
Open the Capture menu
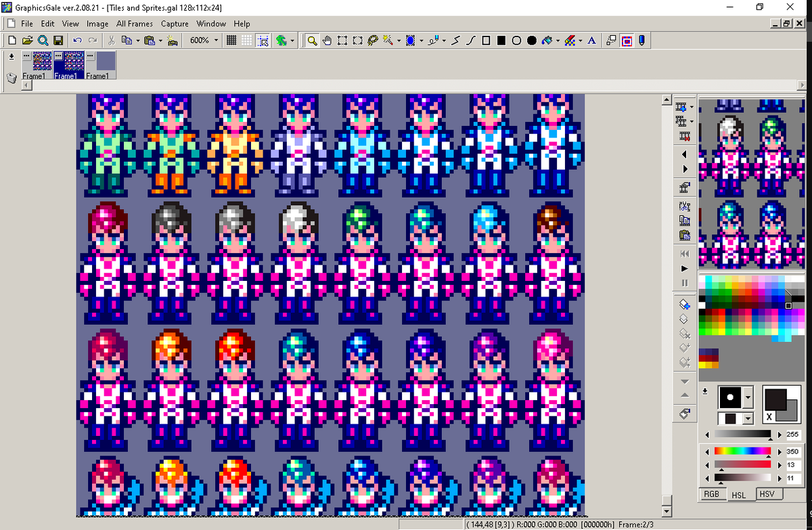pos(175,24)
